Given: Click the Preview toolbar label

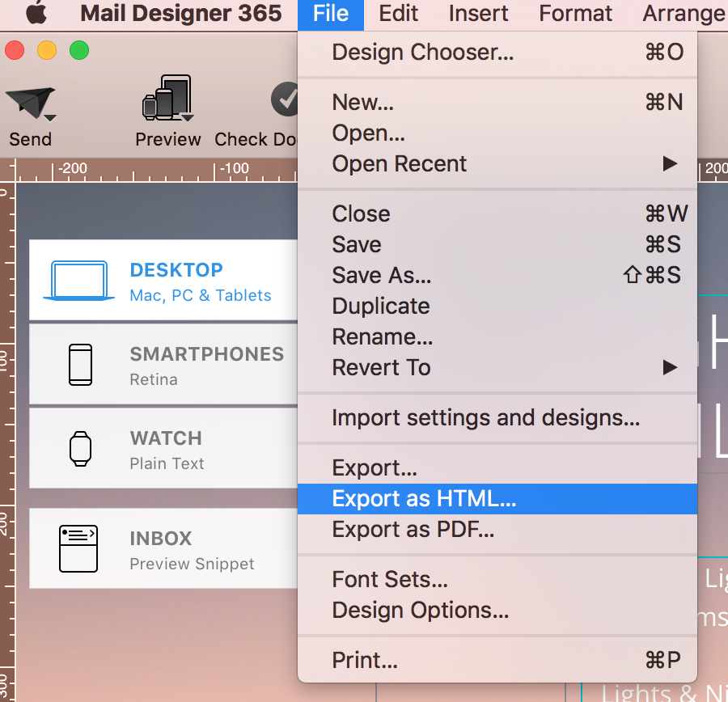Looking at the screenshot, I should click(167, 139).
